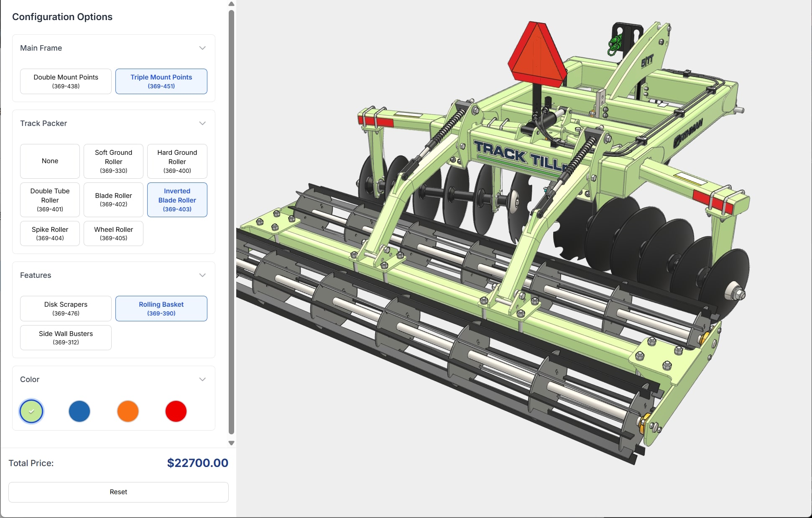Enable the Side Wall Busters feature
This screenshot has height=518, width=812.
tap(66, 338)
